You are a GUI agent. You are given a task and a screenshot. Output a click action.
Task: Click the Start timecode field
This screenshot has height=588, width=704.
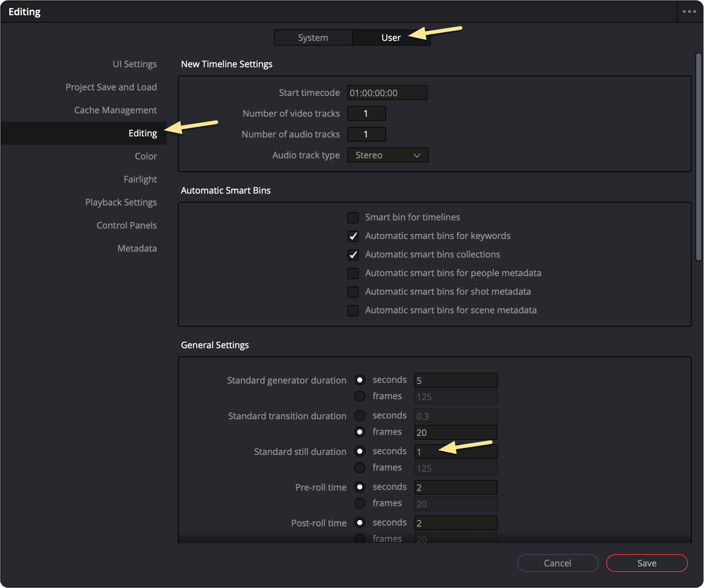tap(387, 93)
